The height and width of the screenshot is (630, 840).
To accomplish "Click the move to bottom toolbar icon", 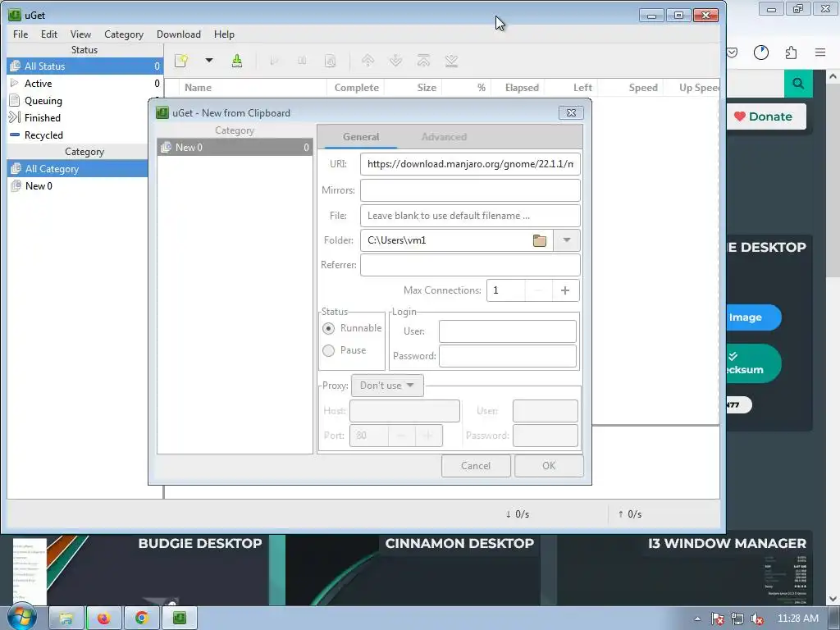I will pyautogui.click(x=452, y=61).
